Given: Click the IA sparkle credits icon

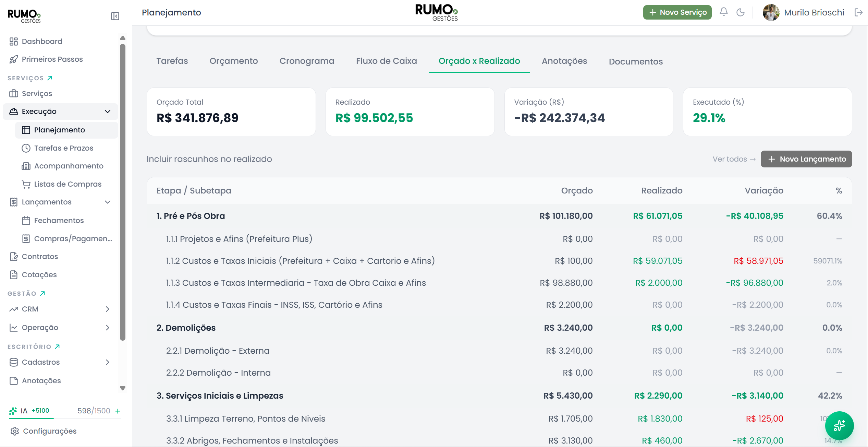Looking at the screenshot, I should 13,411.
